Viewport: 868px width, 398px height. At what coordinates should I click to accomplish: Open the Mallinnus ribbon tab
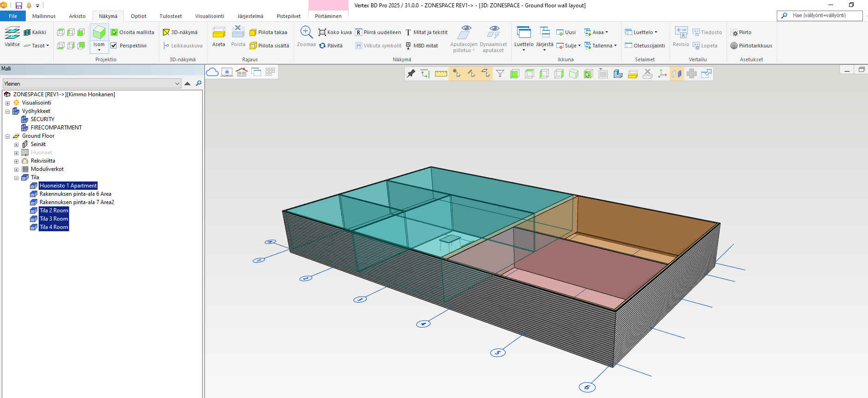(44, 16)
